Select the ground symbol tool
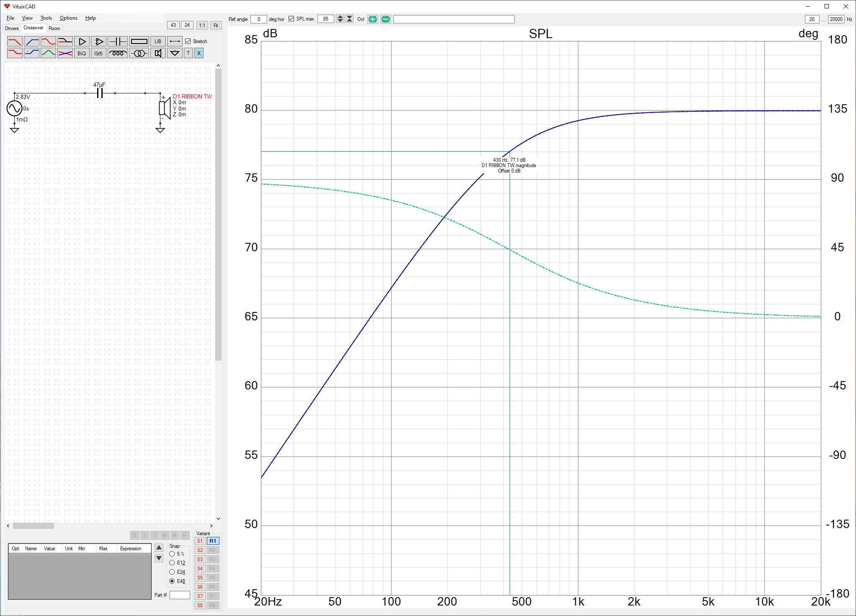Screen dimensions: 856x616 pyautogui.click(x=175, y=53)
